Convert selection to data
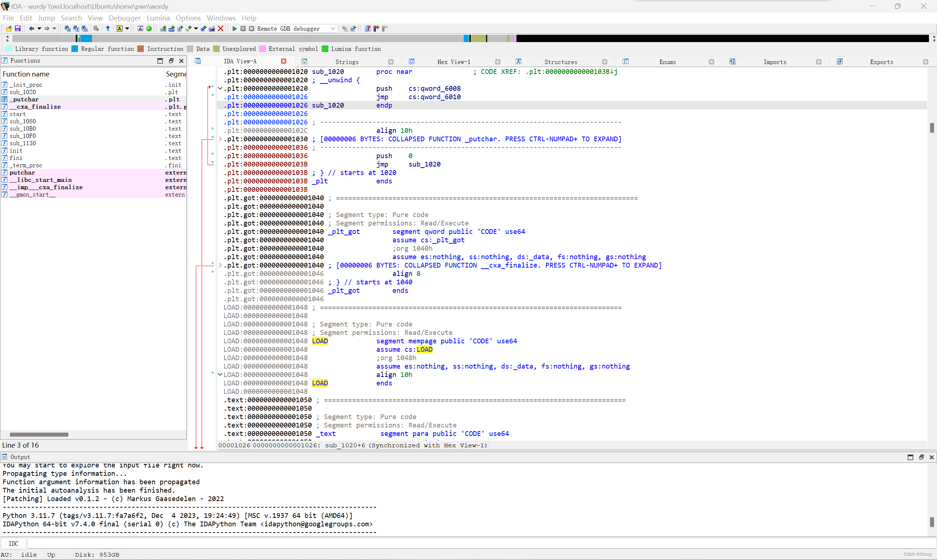This screenshot has height=560, width=937. (x=172, y=28)
